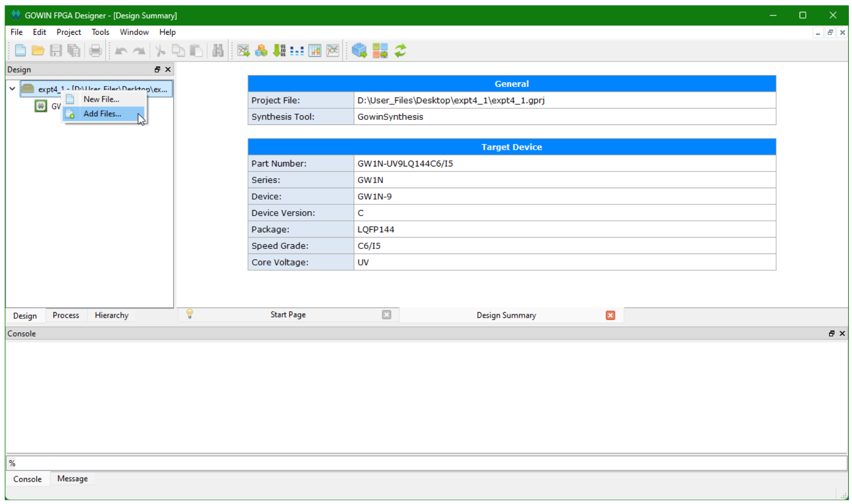Close the Start Page tab

coord(387,315)
